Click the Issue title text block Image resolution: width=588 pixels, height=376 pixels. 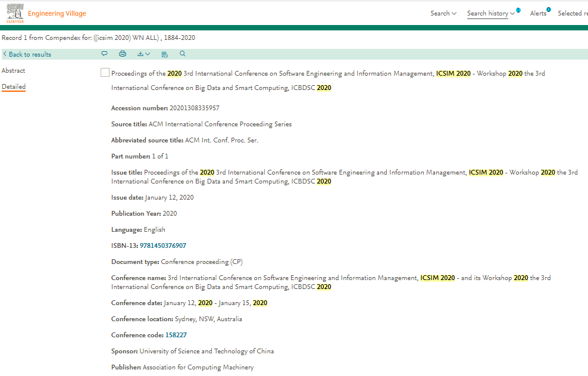[x=344, y=177]
